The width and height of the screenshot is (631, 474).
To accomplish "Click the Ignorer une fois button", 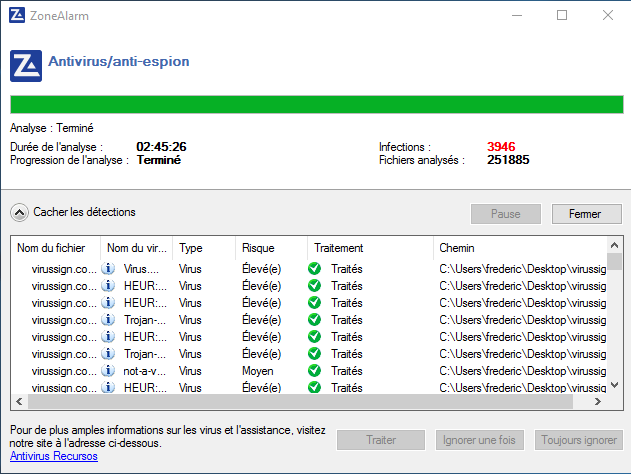I will coord(480,440).
